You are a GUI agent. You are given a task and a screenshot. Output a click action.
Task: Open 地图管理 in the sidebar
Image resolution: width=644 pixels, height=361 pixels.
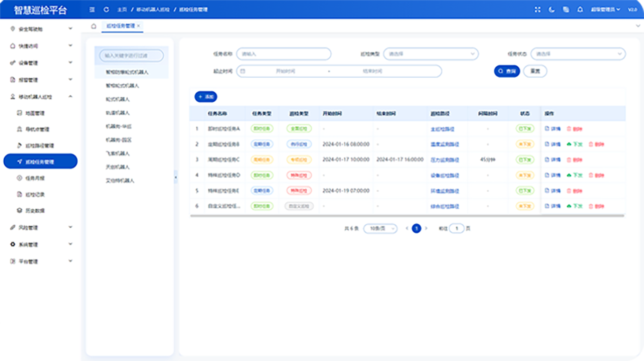click(x=35, y=113)
